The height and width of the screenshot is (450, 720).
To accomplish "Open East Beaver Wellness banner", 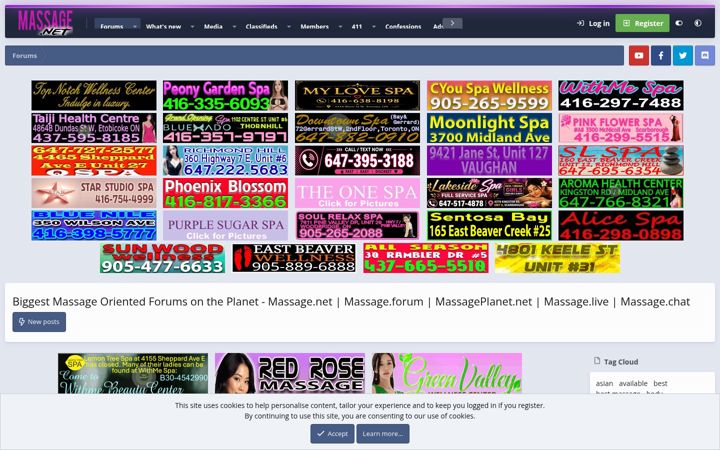I will pyautogui.click(x=294, y=258).
